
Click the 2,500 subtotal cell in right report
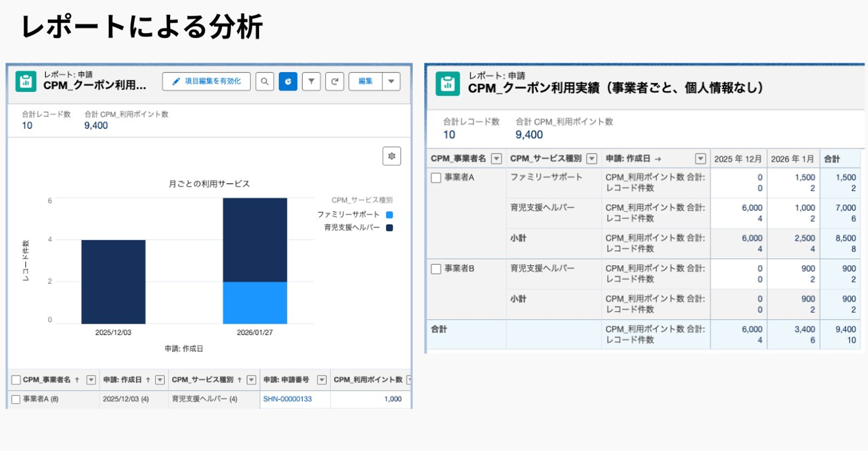pyautogui.click(x=805, y=238)
